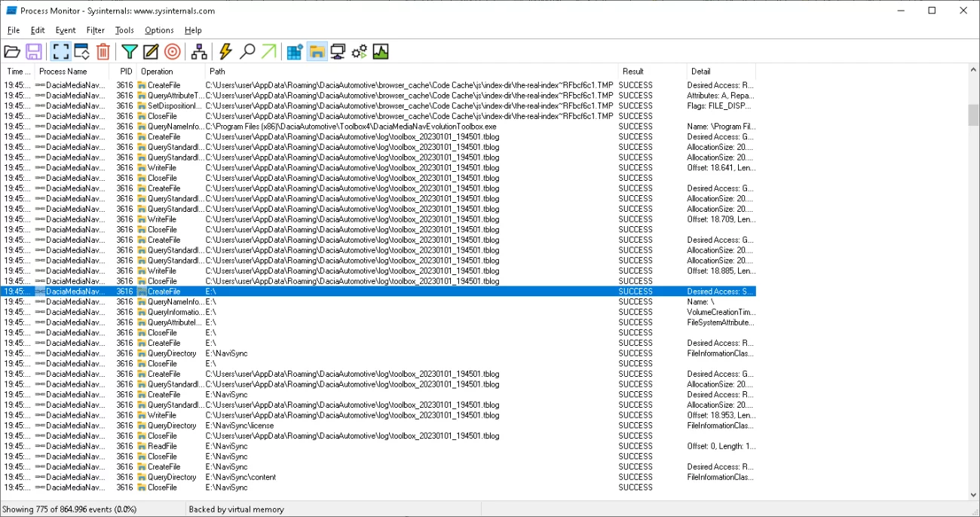Click the QueryAttributeT... operation on the TMP row
The width and height of the screenshot is (980, 517).
coord(176,96)
